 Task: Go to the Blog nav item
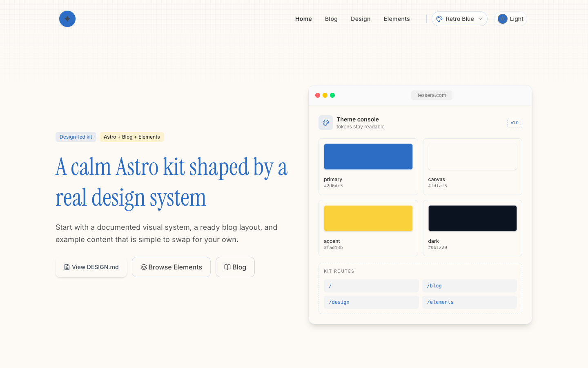click(331, 19)
